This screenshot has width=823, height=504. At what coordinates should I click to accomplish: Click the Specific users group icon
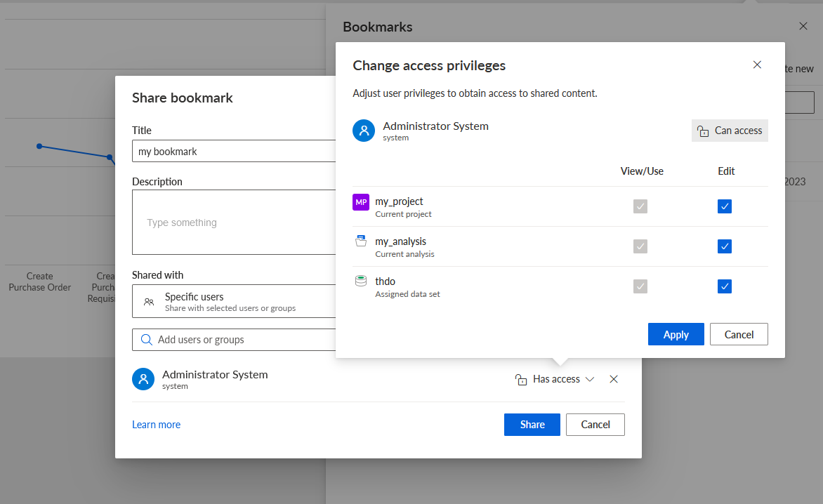click(x=149, y=302)
